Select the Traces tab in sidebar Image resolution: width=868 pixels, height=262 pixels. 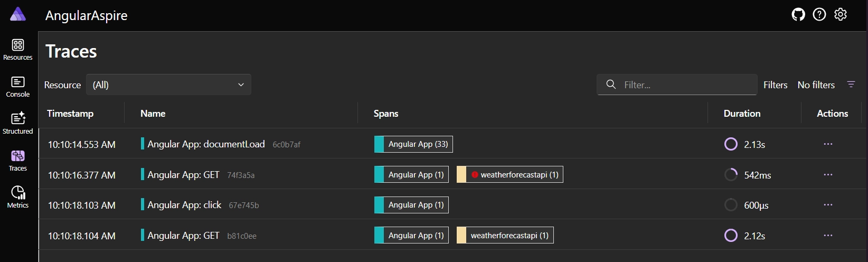tap(18, 161)
